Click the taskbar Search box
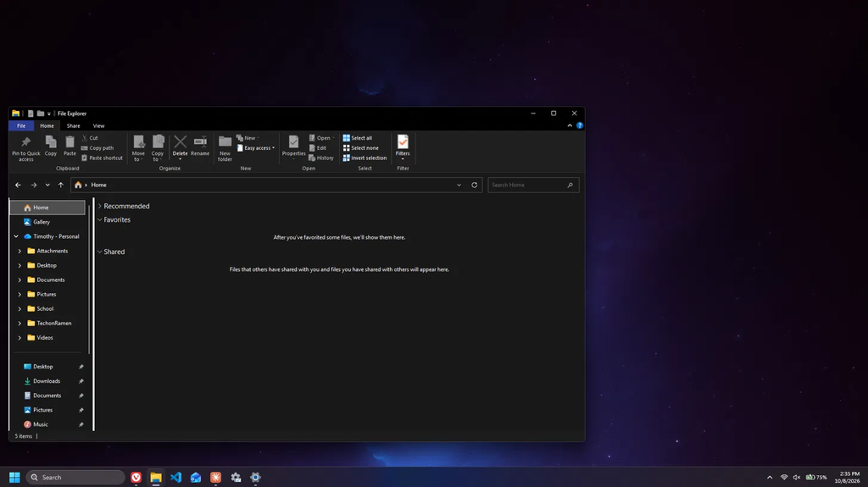The width and height of the screenshot is (868, 487). 75,477
